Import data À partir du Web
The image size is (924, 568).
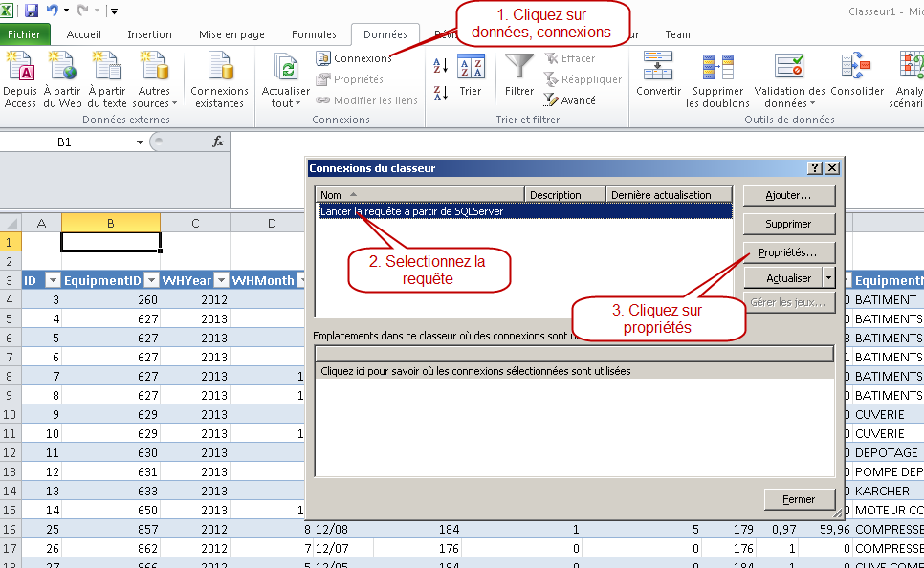coord(62,80)
